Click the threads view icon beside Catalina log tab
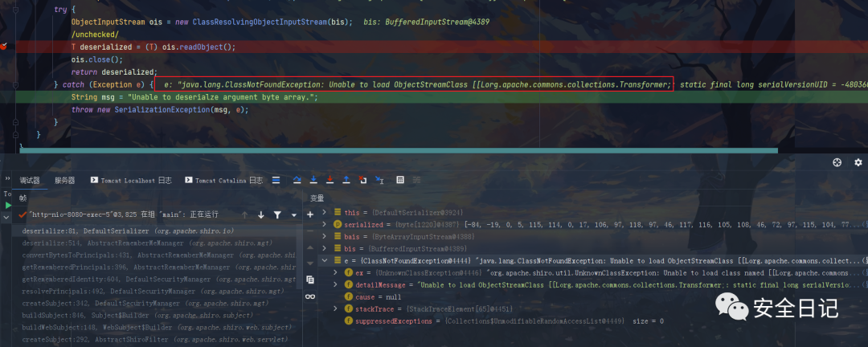 click(276, 181)
